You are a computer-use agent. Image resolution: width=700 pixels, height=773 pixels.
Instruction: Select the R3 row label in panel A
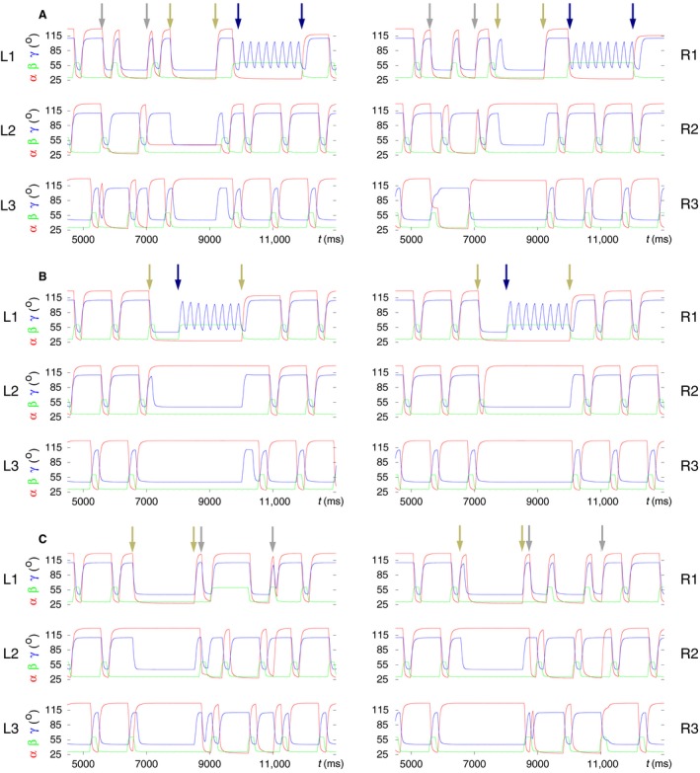[689, 204]
